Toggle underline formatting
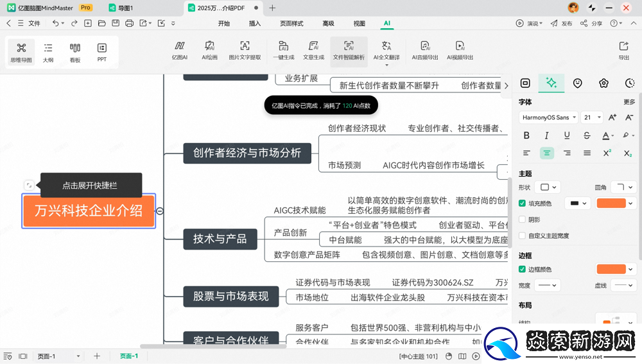Viewport: 642px width, 364px height. (567, 135)
